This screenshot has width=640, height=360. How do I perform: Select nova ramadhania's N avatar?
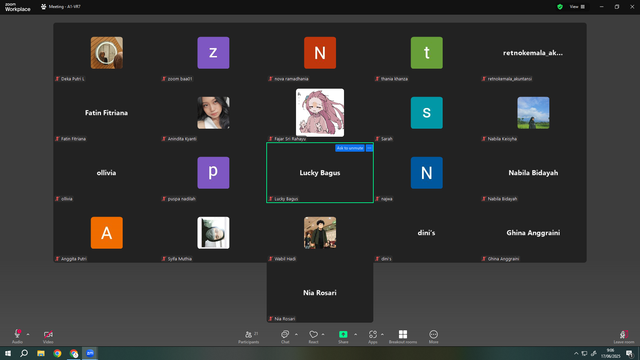coord(320,53)
